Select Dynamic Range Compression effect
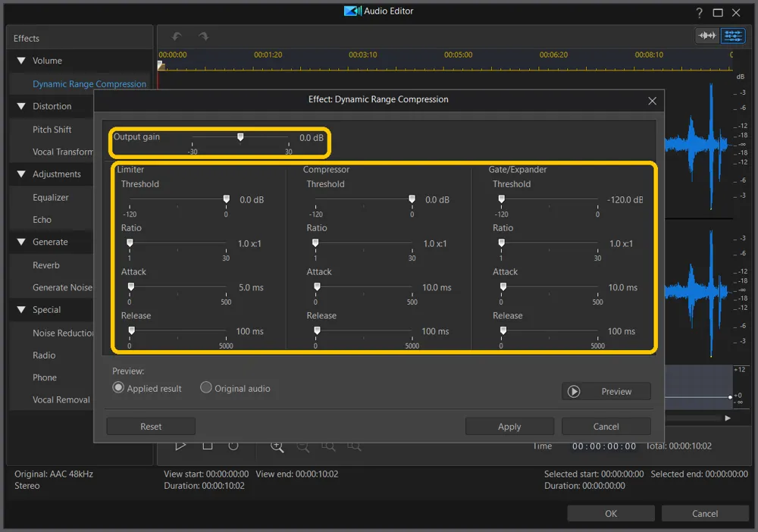The width and height of the screenshot is (758, 532). (x=89, y=84)
